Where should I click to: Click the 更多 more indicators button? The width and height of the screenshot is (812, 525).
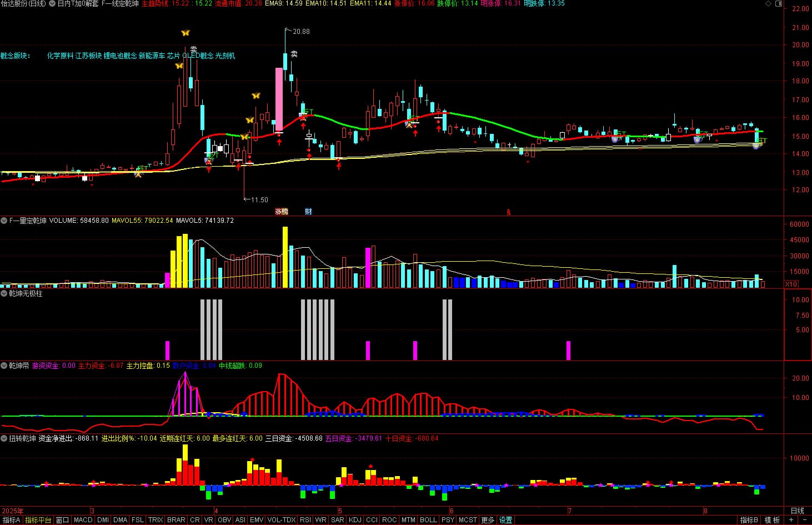point(488,520)
